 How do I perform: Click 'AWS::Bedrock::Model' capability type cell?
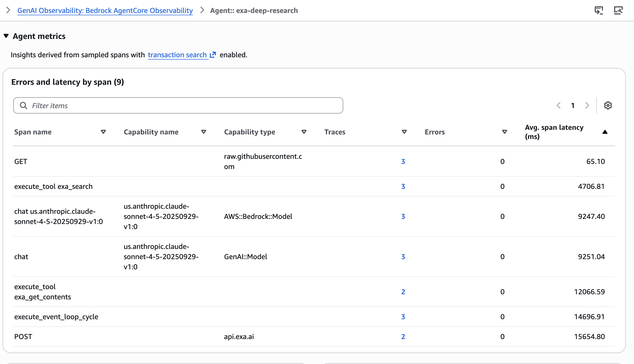pos(258,216)
